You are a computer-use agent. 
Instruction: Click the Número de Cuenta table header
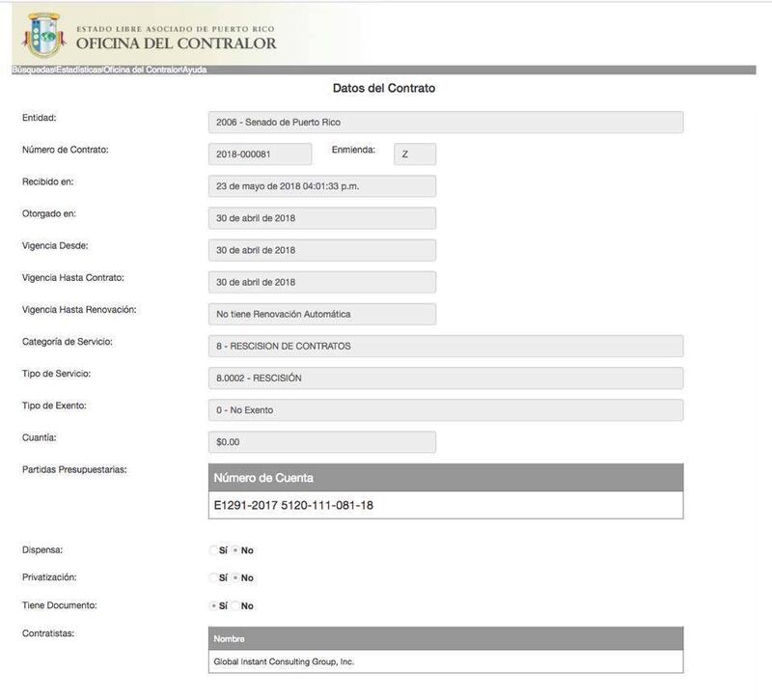(x=445, y=478)
